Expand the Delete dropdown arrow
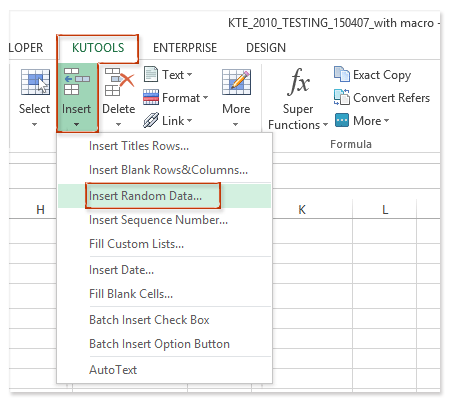This screenshot has width=451, height=403. click(118, 125)
